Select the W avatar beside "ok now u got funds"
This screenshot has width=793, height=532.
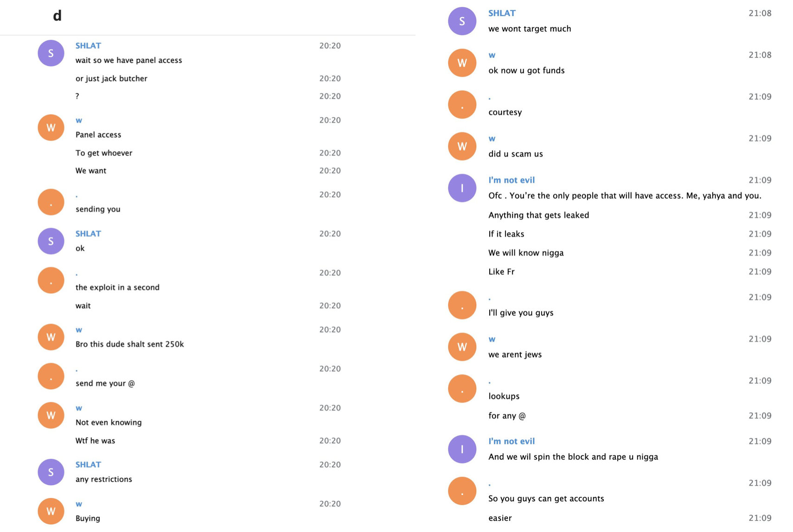[462, 63]
